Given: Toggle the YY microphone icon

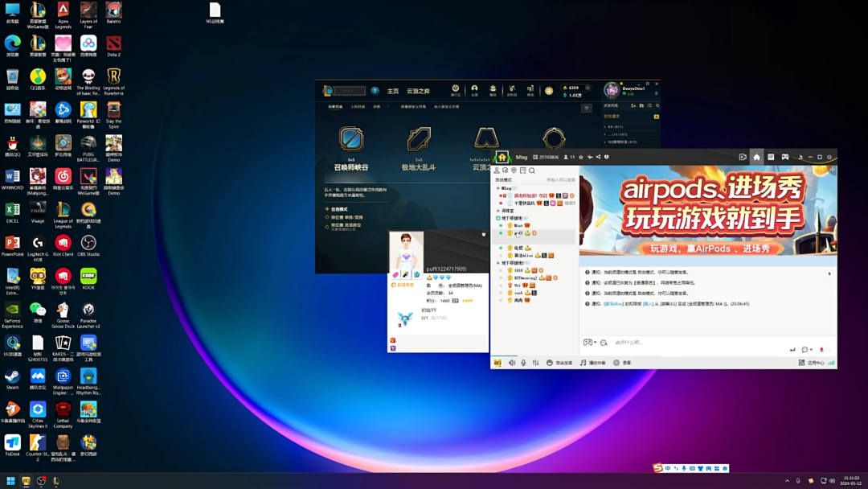Looking at the screenshot, I should [x=524, y=363].
